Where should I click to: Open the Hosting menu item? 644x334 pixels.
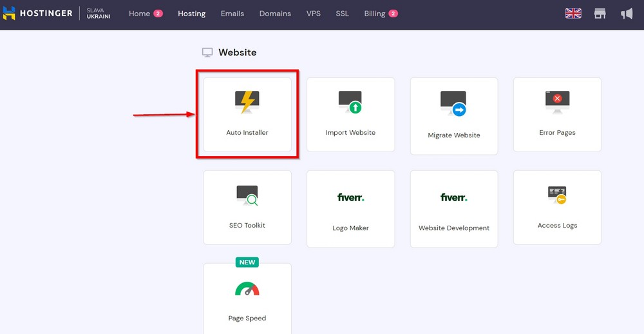point(191,14)
